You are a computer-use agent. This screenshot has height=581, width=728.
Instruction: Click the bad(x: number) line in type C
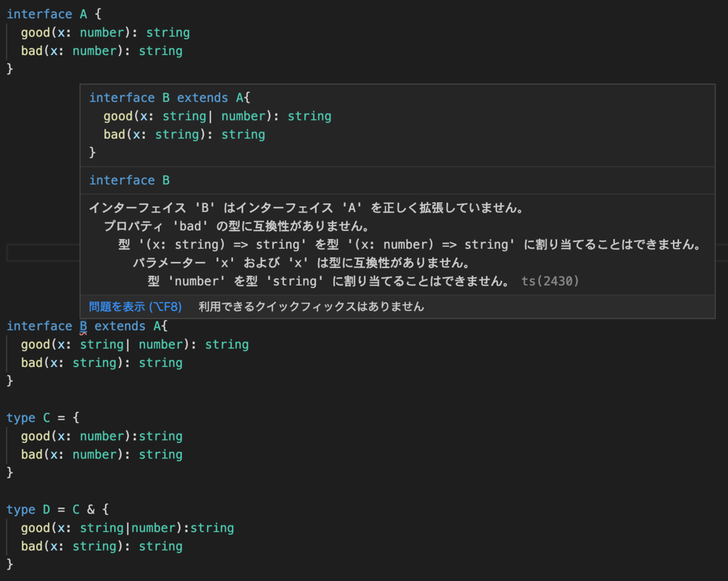[x=101, y=455]
